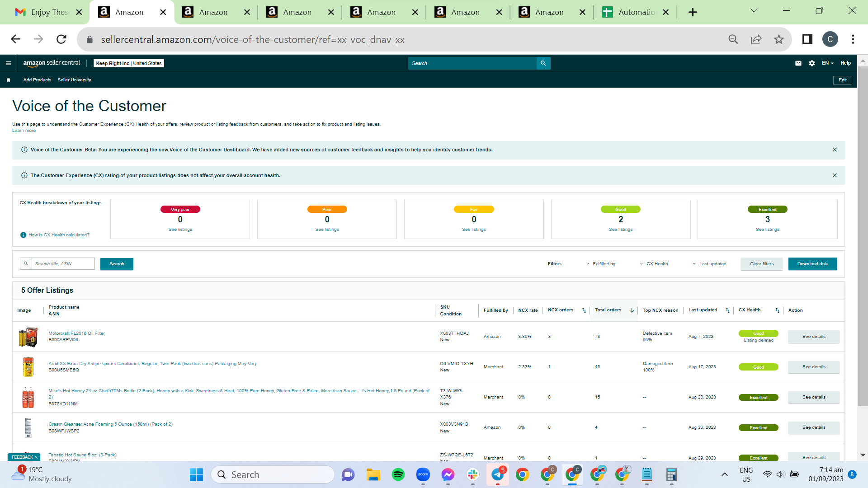Screen dimensions: 868x488
Task: Reload the current page
Action: 61,39
